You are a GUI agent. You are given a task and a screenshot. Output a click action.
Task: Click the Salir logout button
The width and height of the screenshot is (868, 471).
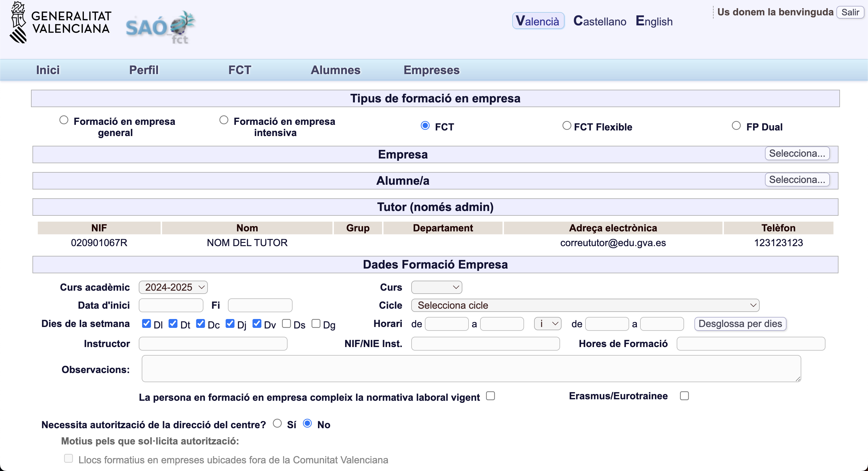pos(850,12)
